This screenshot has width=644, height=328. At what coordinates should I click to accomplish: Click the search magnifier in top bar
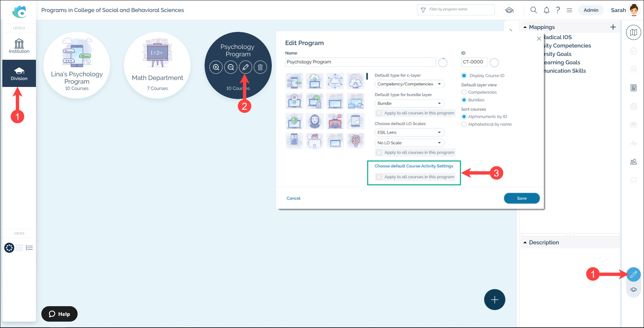(x=533, y=10)
